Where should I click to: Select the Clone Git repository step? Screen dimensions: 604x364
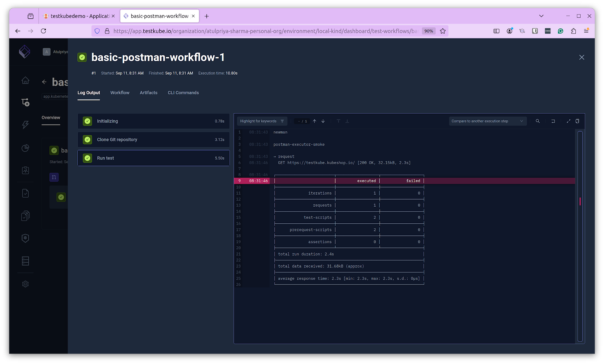(x=154, y=140)
